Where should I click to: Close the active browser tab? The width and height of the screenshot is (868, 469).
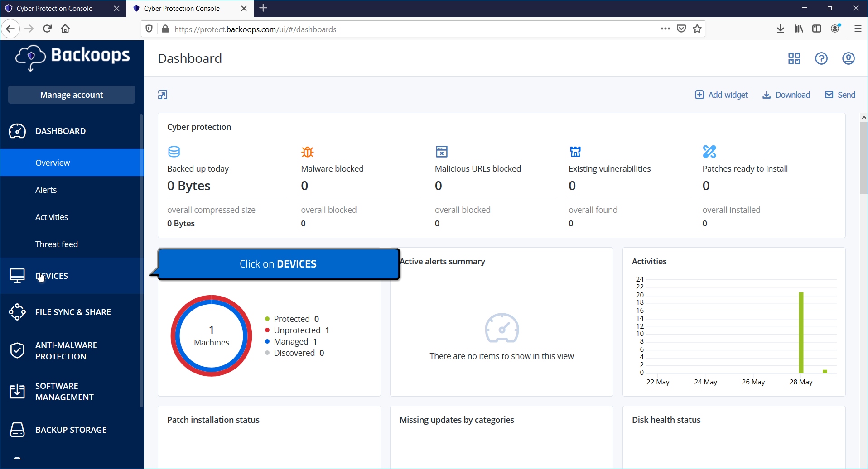[244, 9]
